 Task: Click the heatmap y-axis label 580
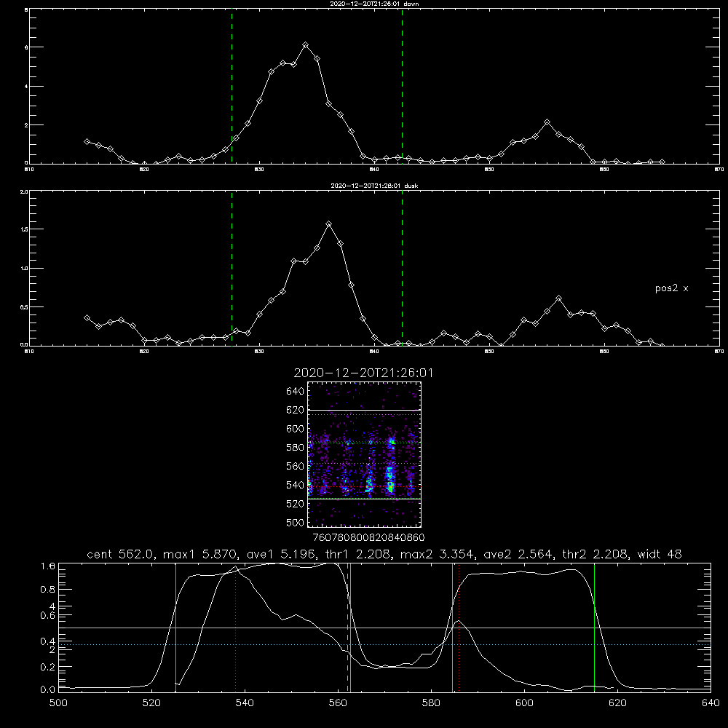pos(296,448)
